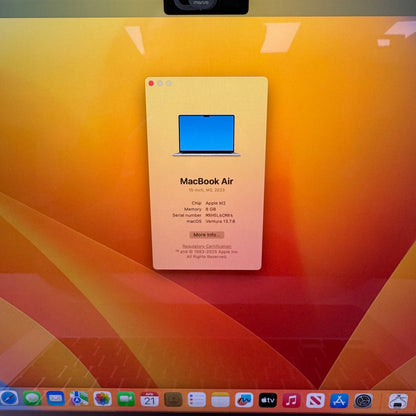
Task: Close the About This Mac window
Action: click(x=151, y=83)
